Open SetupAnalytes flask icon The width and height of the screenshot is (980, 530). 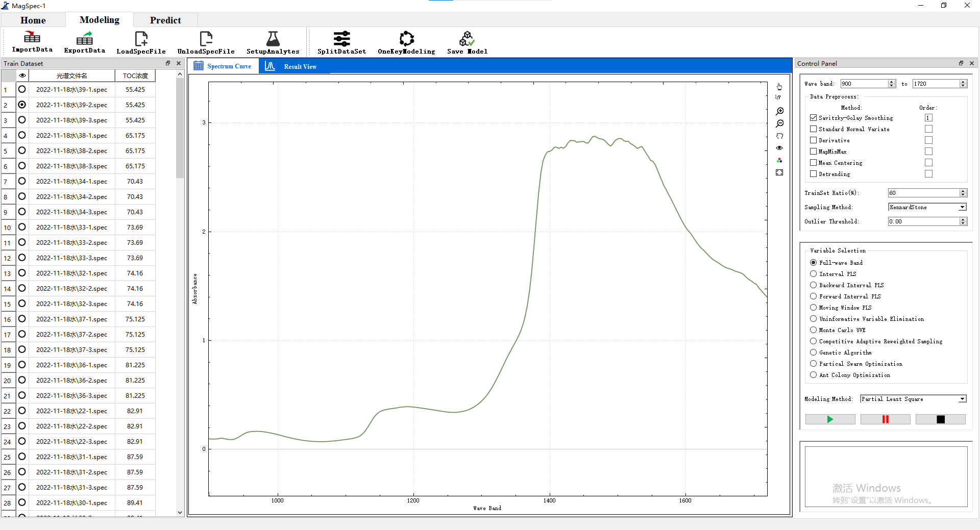pyautogui.click(x=273, y=43)
